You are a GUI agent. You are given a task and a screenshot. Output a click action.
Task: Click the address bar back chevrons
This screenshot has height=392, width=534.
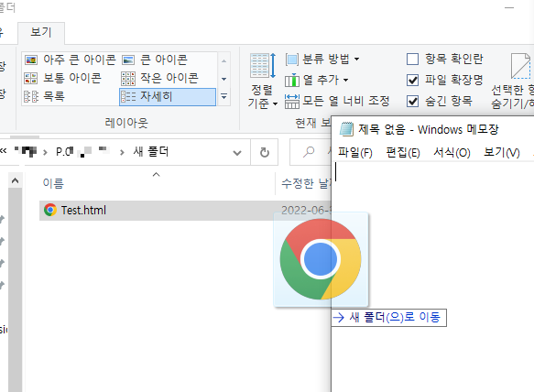coord(4,151)
